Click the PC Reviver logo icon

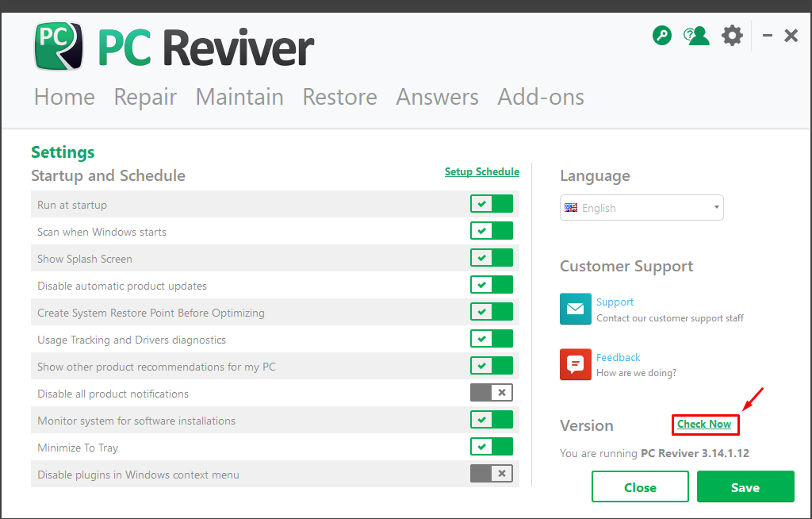click(59, 45)
